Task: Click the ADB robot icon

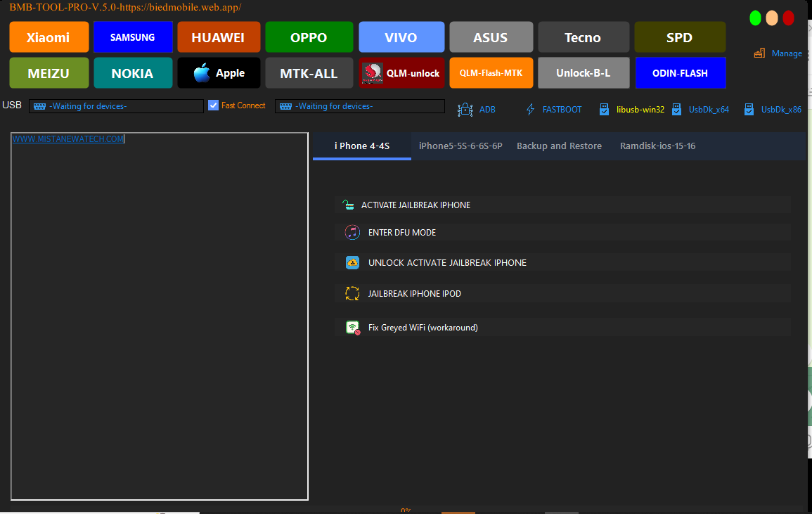Action: pos(465,109)
